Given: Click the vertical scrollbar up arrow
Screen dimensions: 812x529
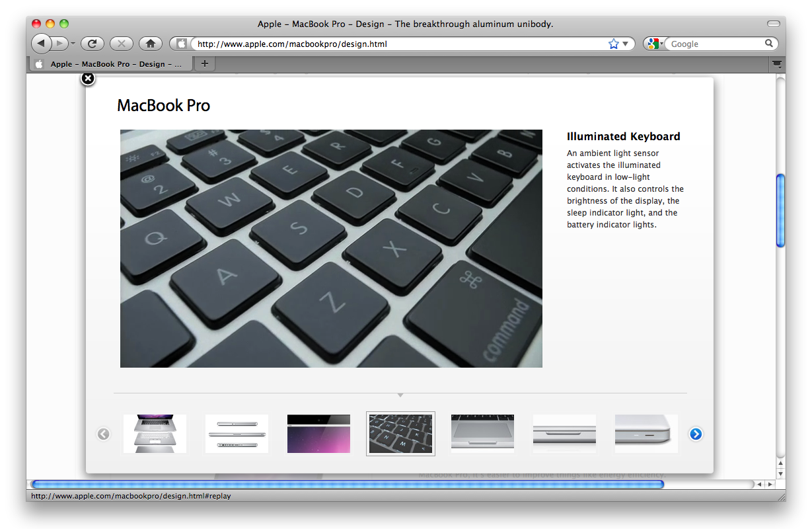Looking at the screenshot, I should (780, 464).
